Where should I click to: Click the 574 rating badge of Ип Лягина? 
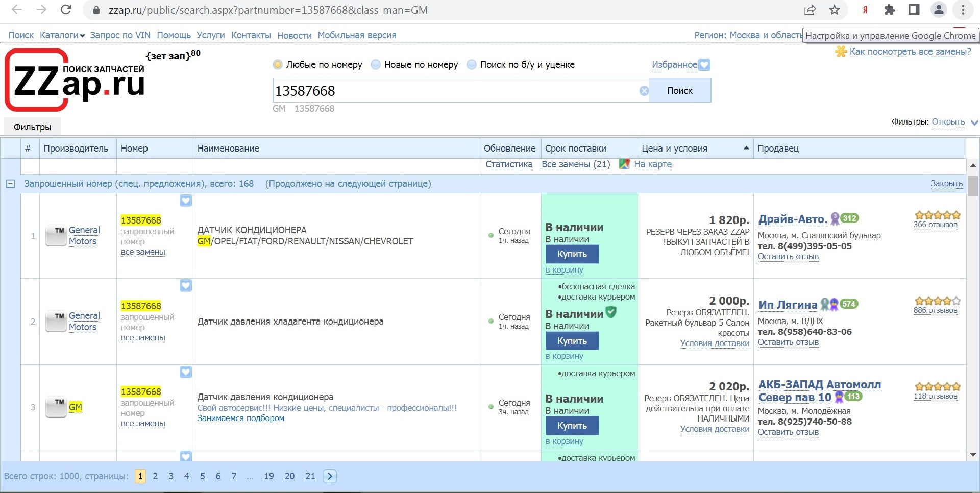(x=849, y=304)
